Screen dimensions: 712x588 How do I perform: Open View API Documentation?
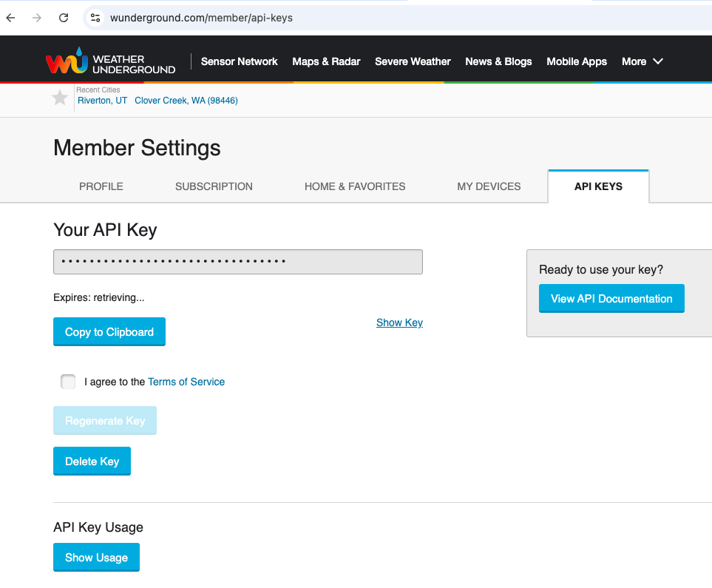click(611, 299)
